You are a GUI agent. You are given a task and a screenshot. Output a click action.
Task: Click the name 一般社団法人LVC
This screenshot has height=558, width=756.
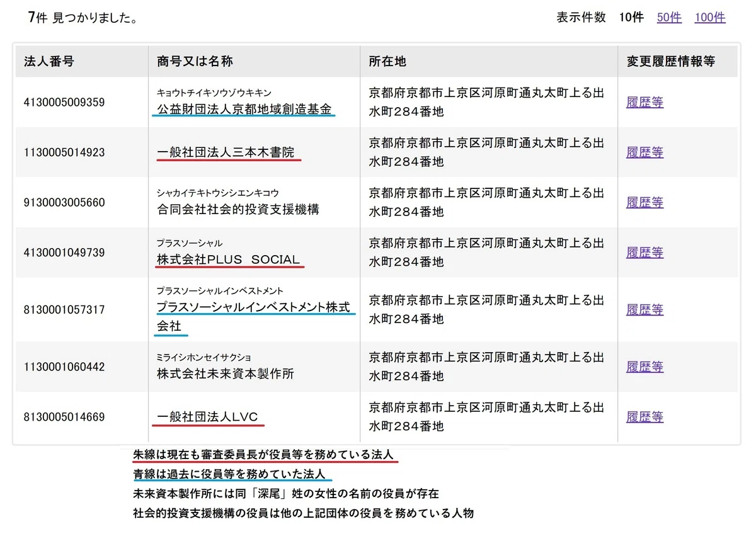[207, 416]
